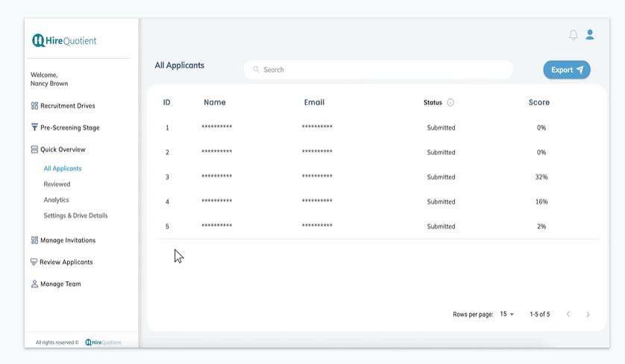Open the Analytics submenu item
625x364 pixels.
pyautogui.click(x=56, y=200)
